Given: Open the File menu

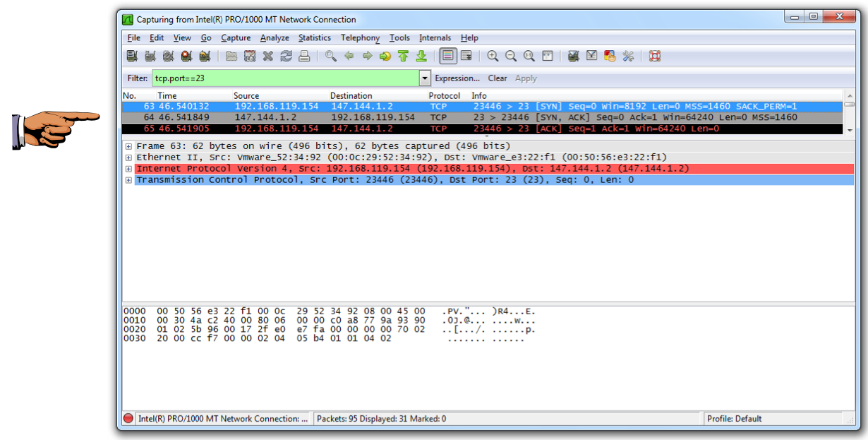Looking at the screenshot, I should tap(134, 38).
